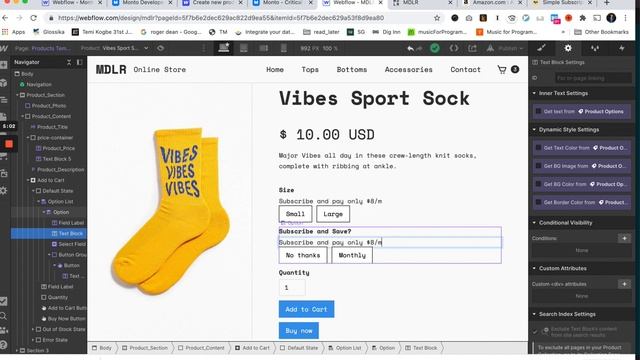640x360 pixels.
Task: Select the mobile portrait breakpoint icon
Action: pyautogui.click(x=284, y=48)
